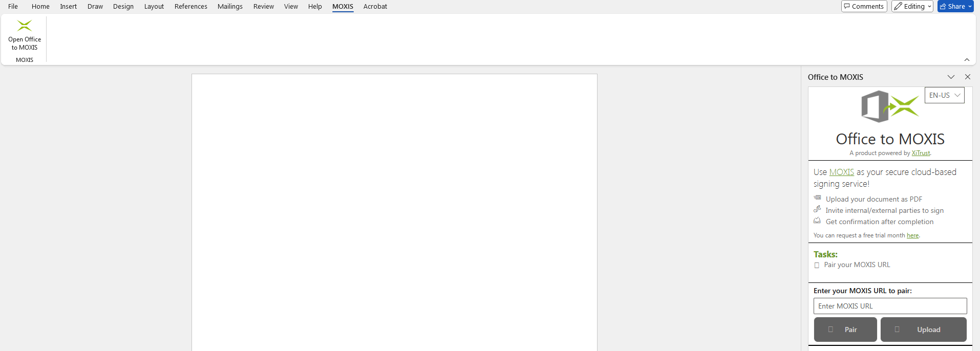Switch to the Acrobat ribbon tab

point(375,6)
